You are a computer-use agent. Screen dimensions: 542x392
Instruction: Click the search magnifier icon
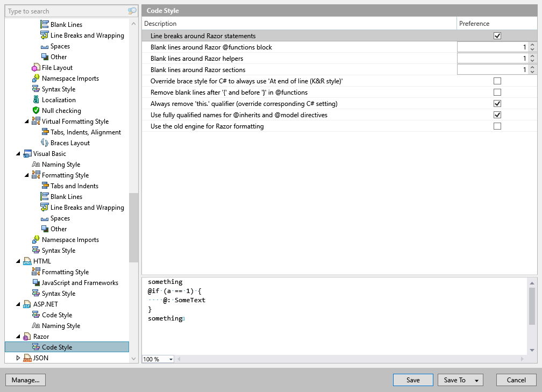(132, 11)
